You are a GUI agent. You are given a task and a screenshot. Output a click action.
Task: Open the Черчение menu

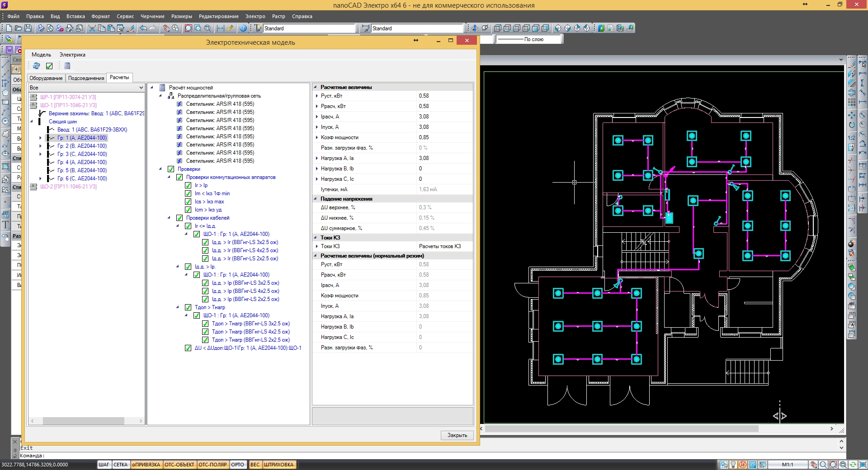(x=152, y=16)
